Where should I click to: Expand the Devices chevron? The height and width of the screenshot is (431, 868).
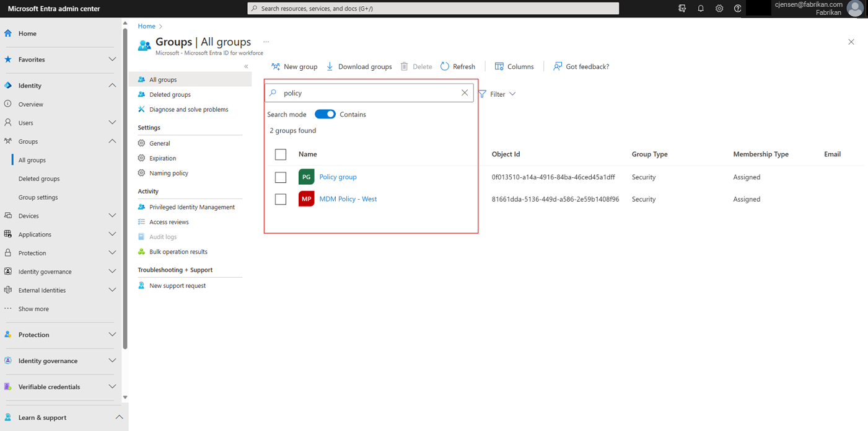tap(112, 216)
